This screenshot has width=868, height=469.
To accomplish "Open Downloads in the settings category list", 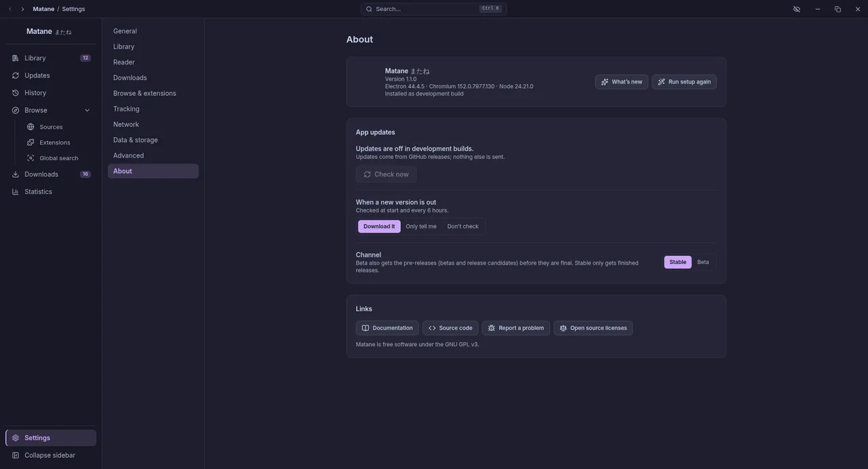I will point(153,78).
